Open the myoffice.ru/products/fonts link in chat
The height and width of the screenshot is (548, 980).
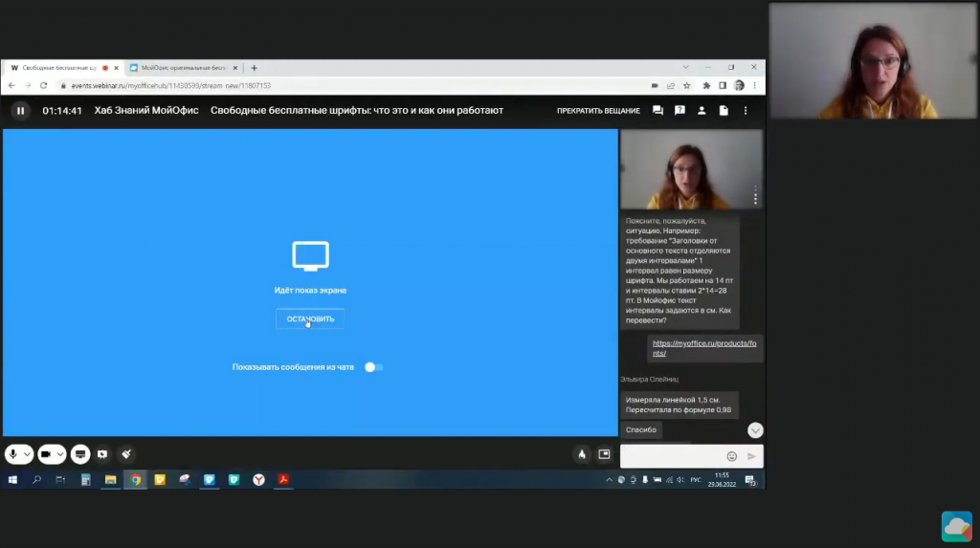(x=704, y=348)
